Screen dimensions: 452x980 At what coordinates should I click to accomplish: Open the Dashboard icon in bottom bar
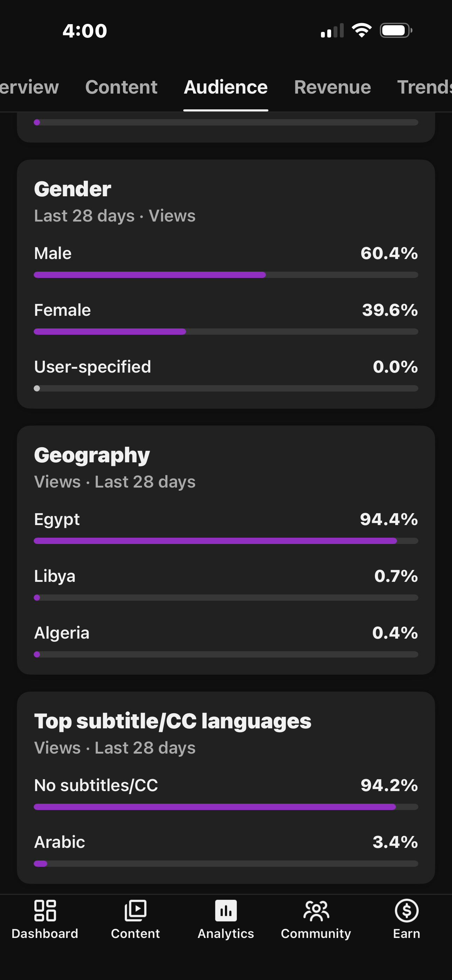45,911
